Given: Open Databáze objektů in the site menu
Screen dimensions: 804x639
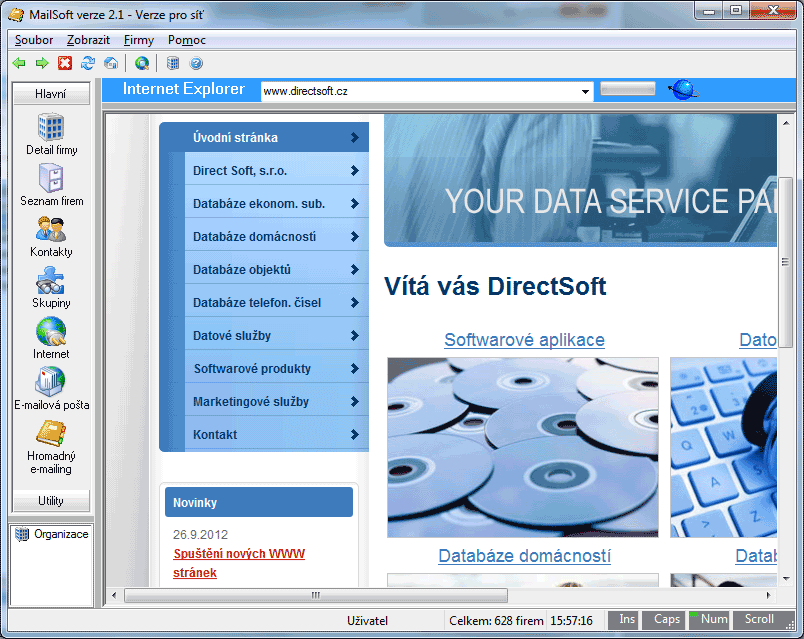Looking at the screenshot, I should [276, 270].
